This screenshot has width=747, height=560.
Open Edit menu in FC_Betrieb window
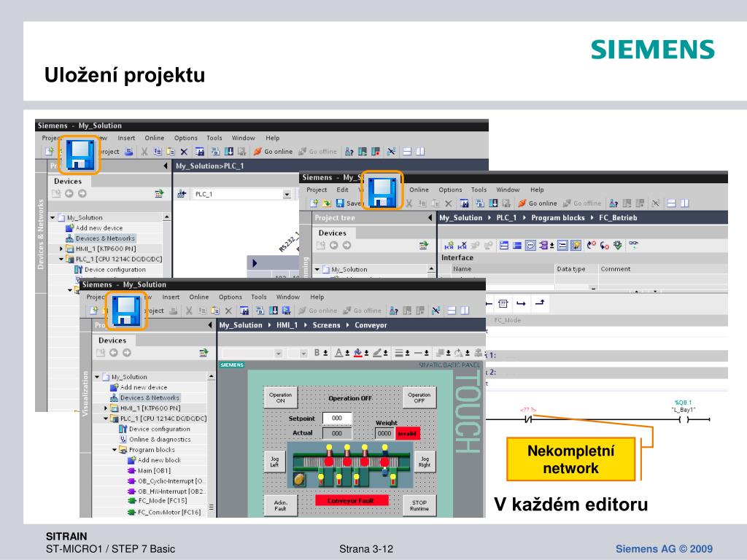click(343, 190)
